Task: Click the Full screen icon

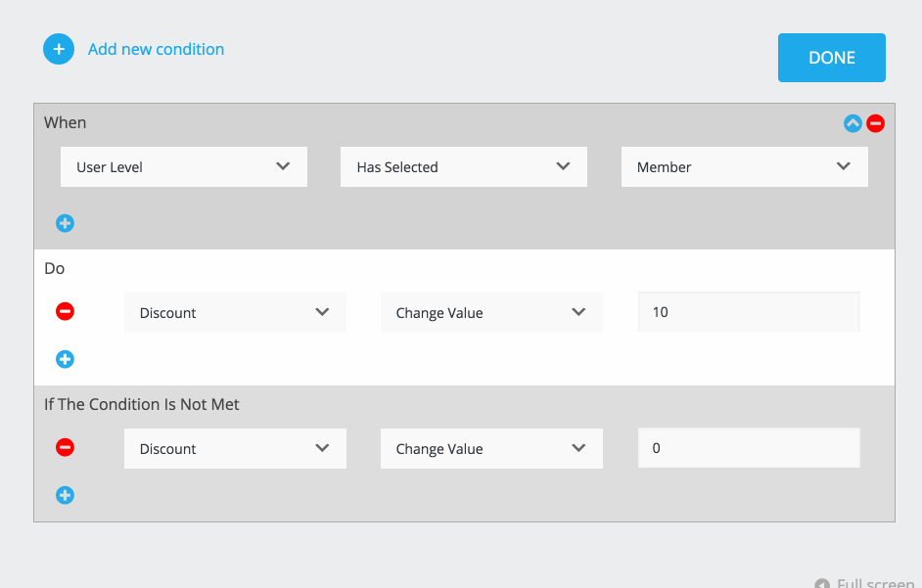Action: [x=822, y=583]
